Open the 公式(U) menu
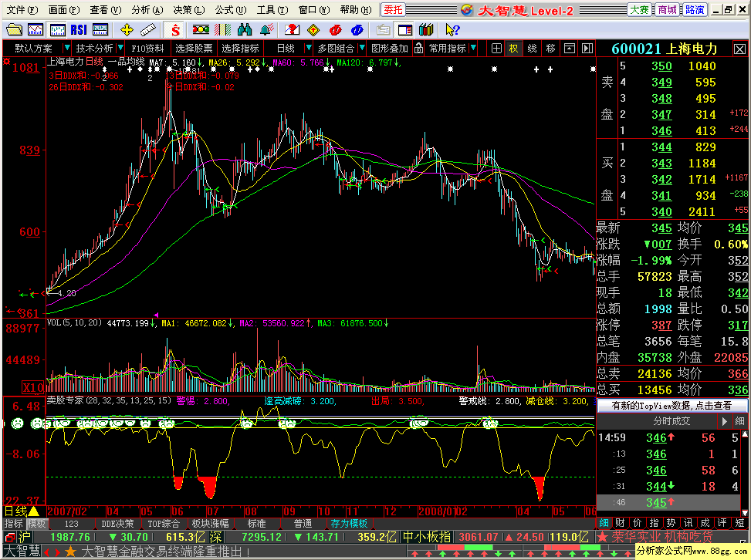The image size is (751, 560). (230, 9)
